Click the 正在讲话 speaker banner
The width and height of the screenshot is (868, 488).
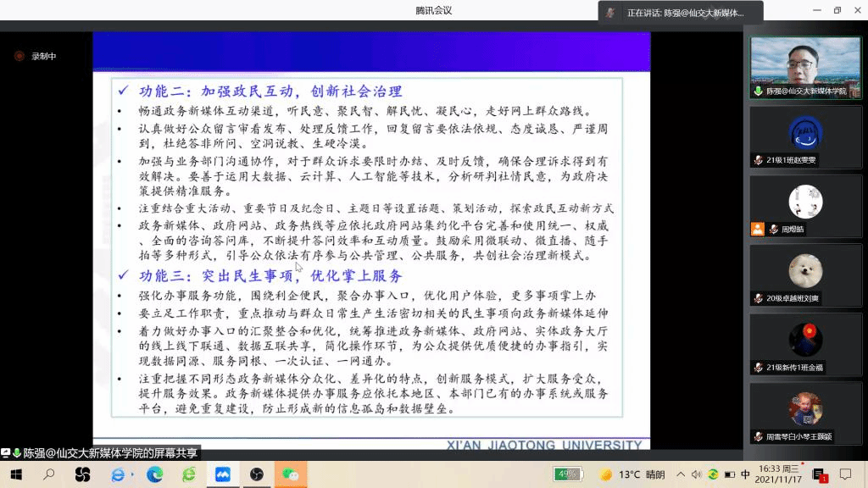tap(684, 13)
